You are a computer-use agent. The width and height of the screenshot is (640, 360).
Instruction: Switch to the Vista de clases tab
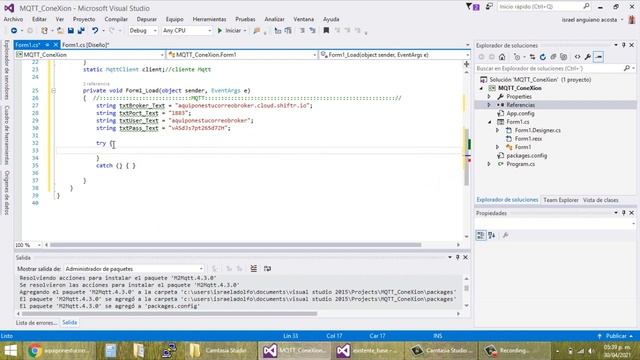600,200
